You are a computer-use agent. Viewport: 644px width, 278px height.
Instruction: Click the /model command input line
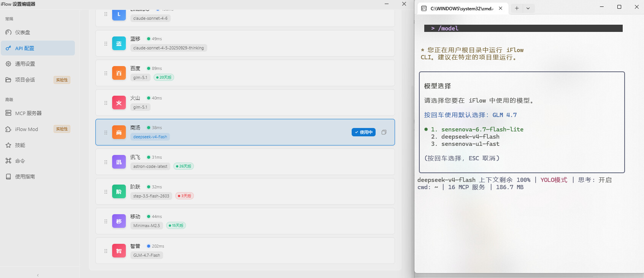[x=523, y=28]
